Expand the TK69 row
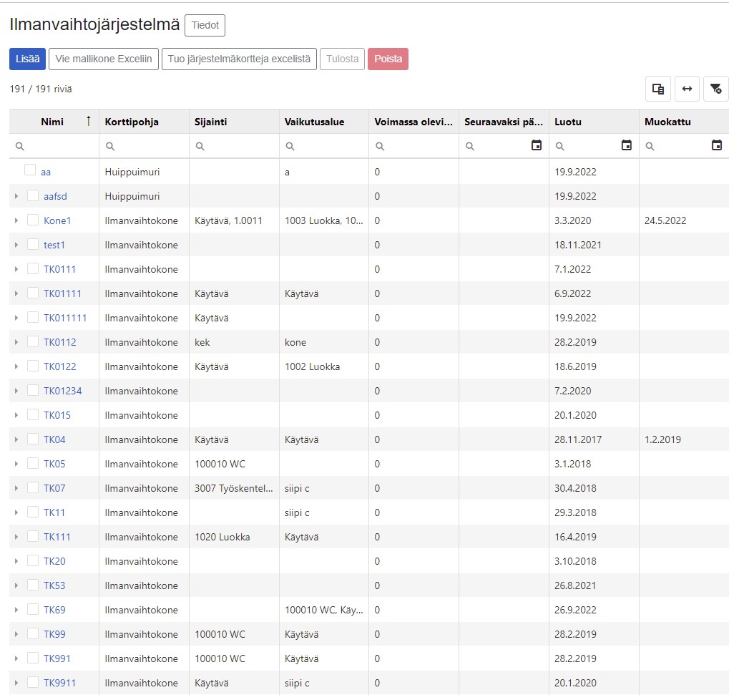The height and width of the screenshot is (700, 734). click(x=16, y=610)
